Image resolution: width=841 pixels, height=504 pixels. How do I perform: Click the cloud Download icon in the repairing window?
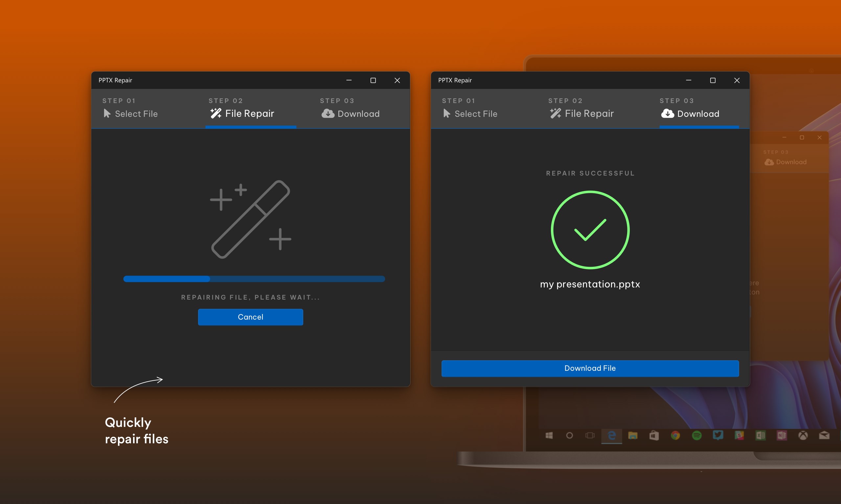click(328, 114)
